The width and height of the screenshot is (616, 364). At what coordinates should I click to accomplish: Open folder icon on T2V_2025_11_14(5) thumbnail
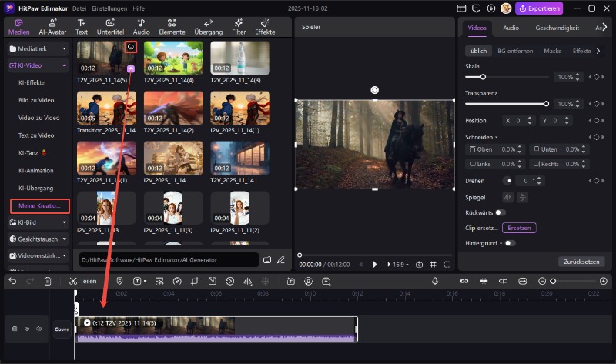[130, 47]
